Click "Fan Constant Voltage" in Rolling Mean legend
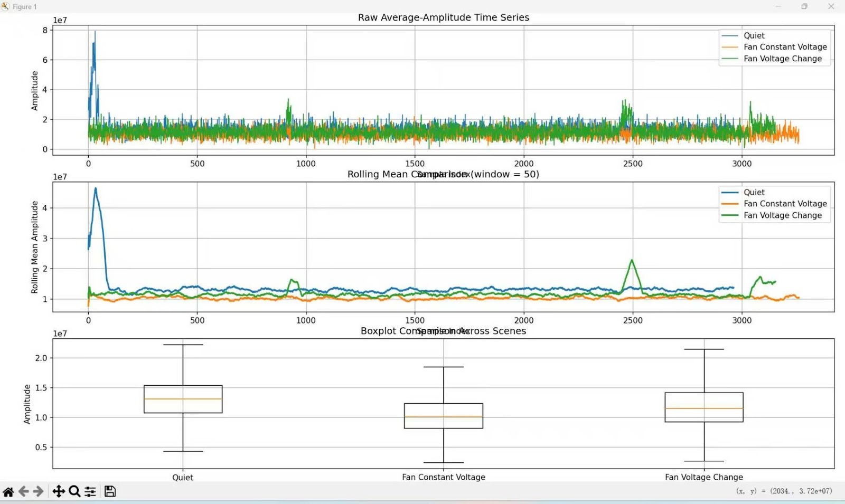 [x=785, y=204]
